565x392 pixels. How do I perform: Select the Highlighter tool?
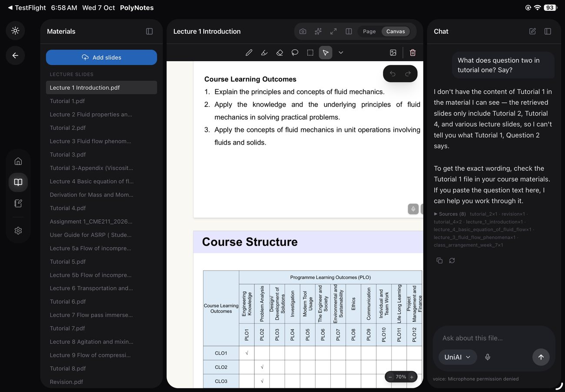click(264, 53)
